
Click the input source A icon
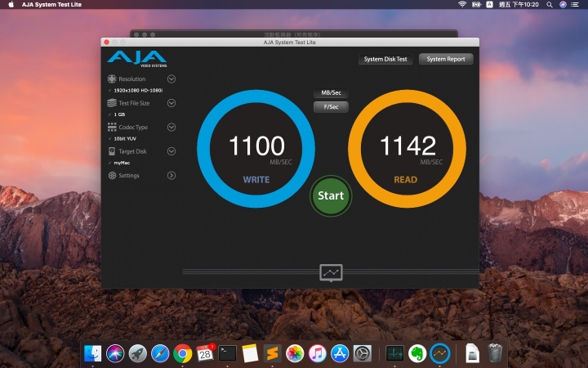pos(489,5)
